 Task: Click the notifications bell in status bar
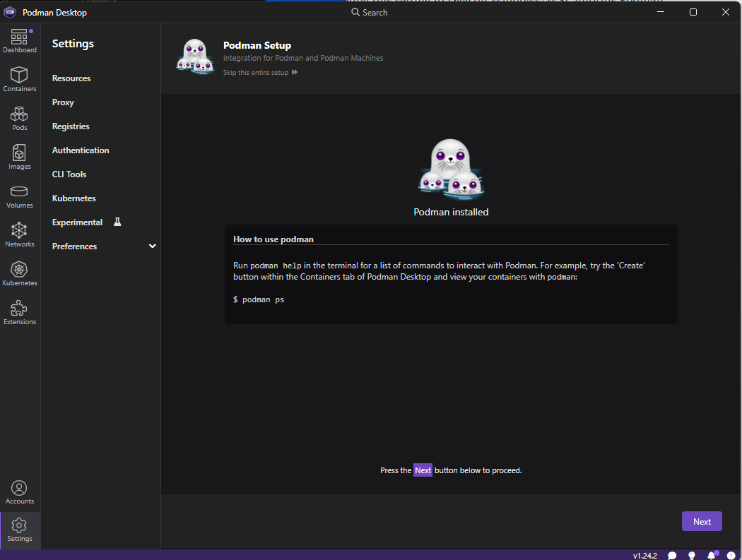point(711,555)
